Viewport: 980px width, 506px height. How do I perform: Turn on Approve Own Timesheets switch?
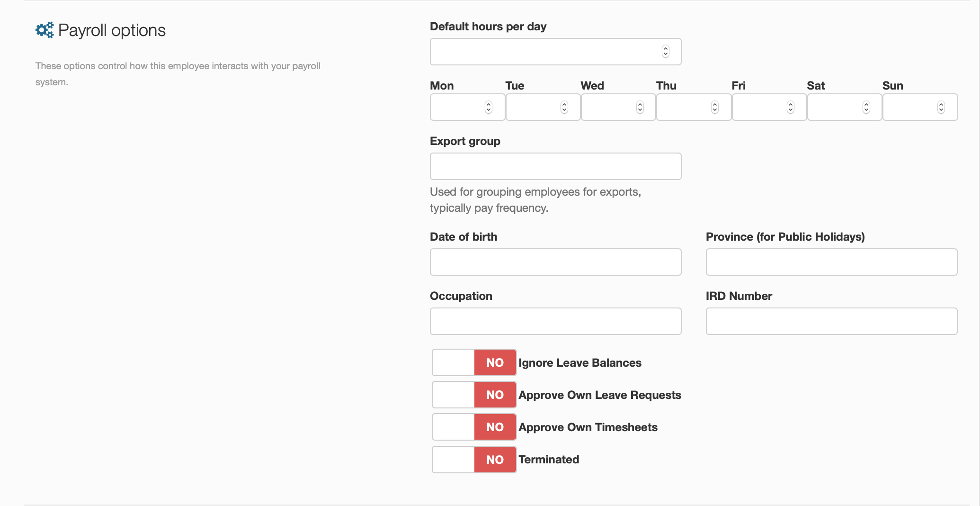[474, 427]
